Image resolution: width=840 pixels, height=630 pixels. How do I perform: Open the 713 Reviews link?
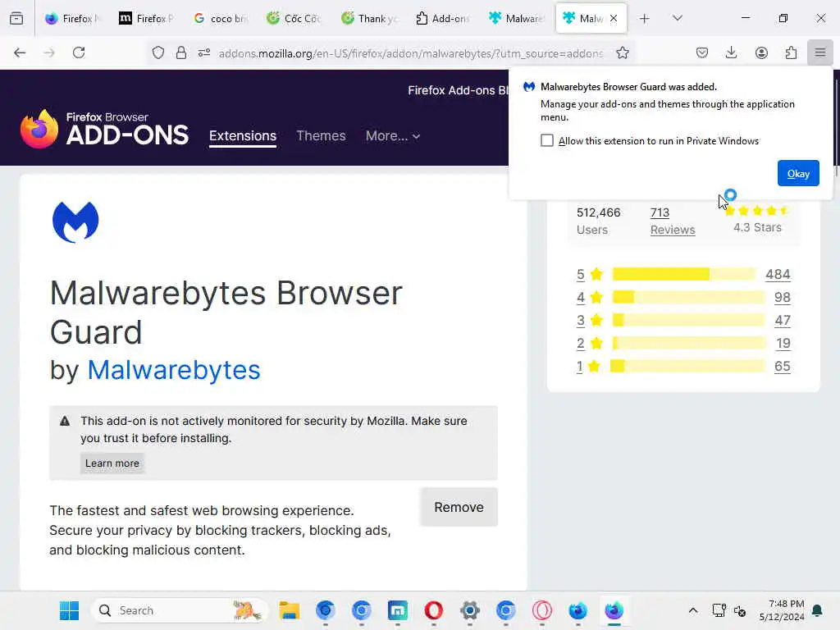pos(673,221)
